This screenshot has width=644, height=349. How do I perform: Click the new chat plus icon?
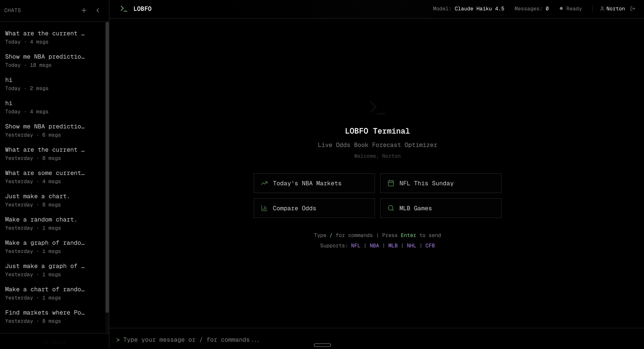(84, 10)
